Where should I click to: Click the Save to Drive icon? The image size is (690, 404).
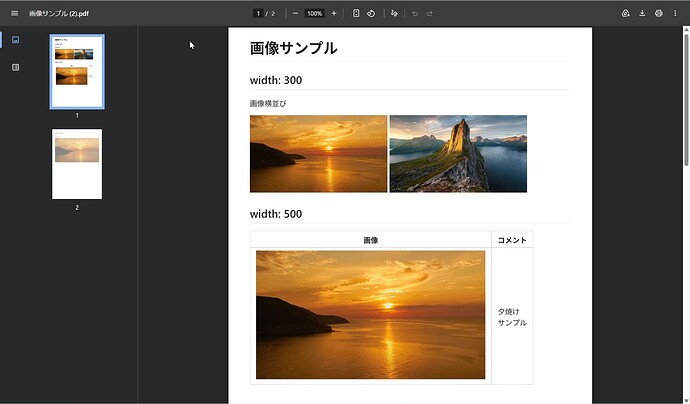[625, 13]
